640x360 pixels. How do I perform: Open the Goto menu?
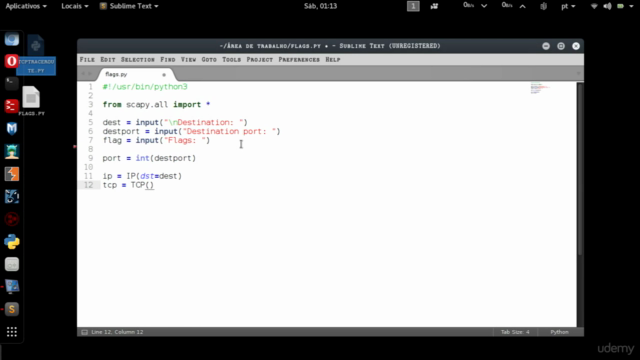[x=209, y=60]
